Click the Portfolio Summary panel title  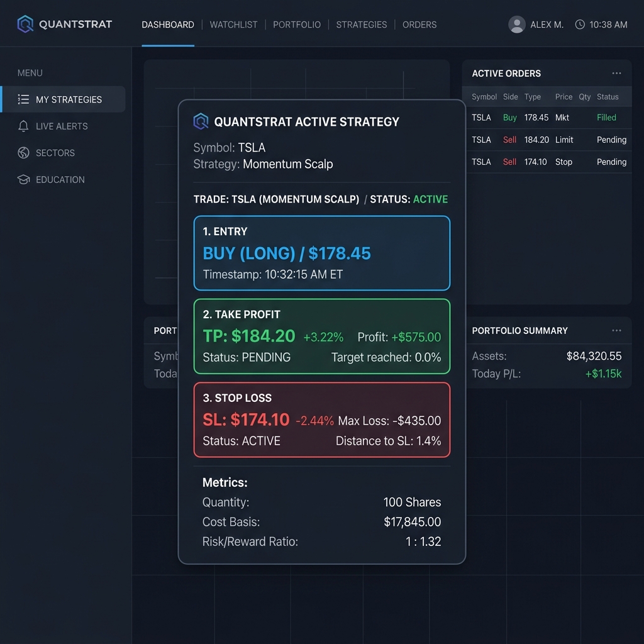click(519, 331)
